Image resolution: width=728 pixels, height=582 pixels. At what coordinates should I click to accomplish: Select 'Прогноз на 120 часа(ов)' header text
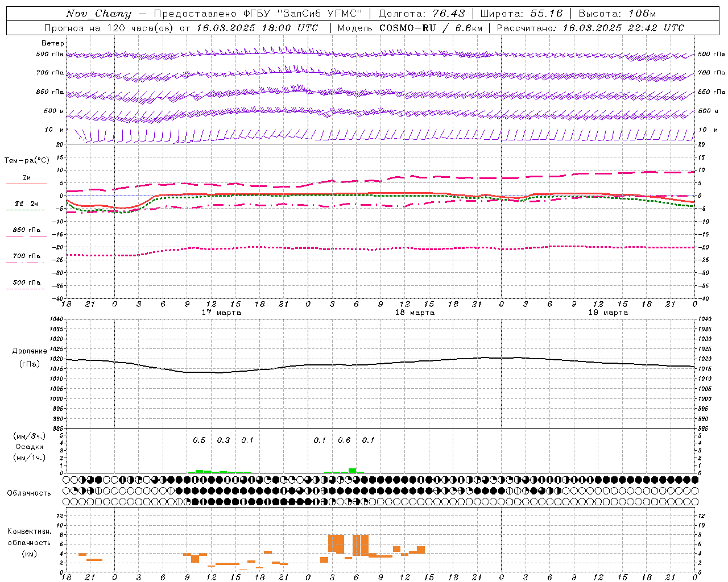pyautogui.click(x=109, y=28)
